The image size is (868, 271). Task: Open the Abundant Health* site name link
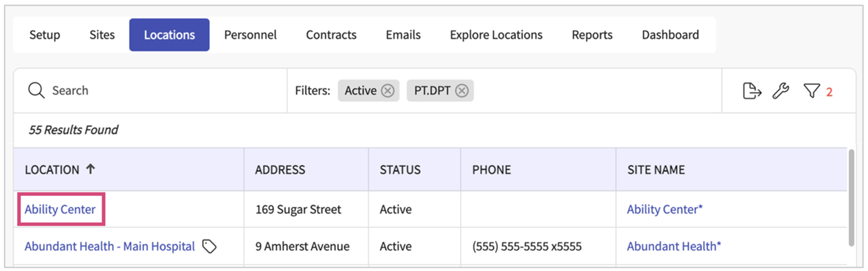[674, 246]
